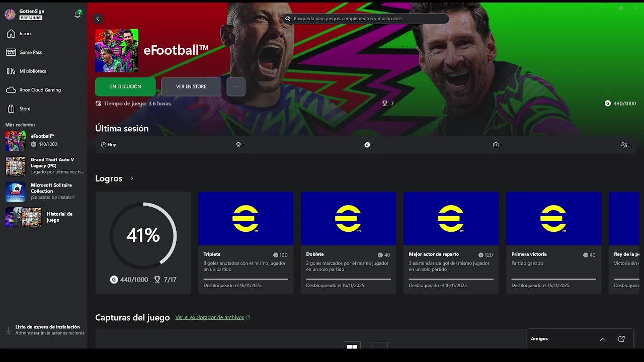This screenshot has width=644, height=362.
Task: Click last session gamerscore icon
Action: 367,145
